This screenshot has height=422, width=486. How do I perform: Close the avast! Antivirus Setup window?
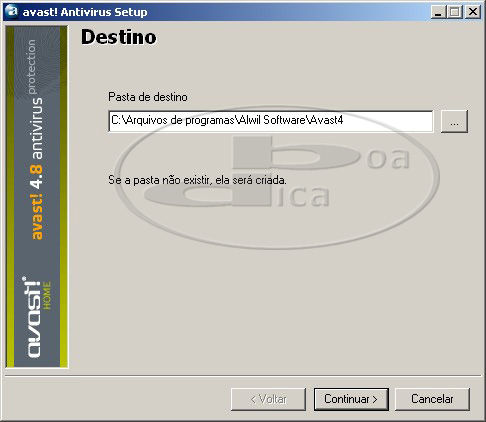tap(473, 12)
